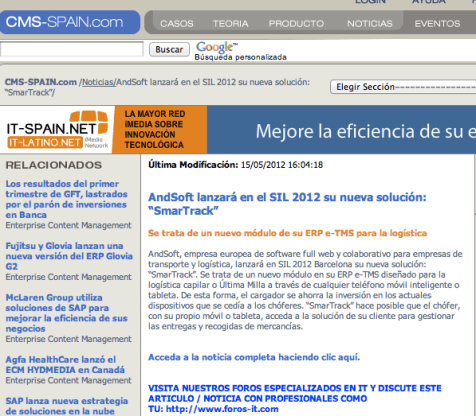Viewport: 476px width, 416px height.
Task: Click the Buscar button
Action: click(169, 50)
